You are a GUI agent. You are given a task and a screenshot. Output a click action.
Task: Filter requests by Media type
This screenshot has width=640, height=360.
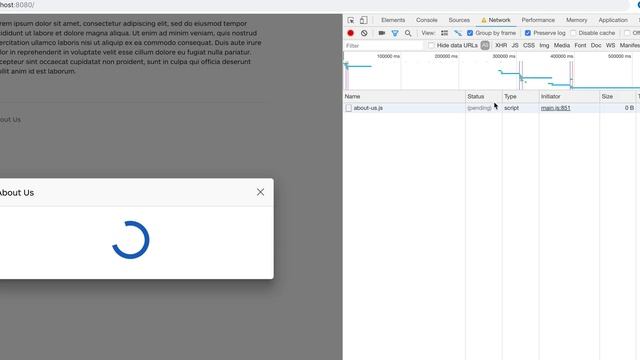(562, 45)
